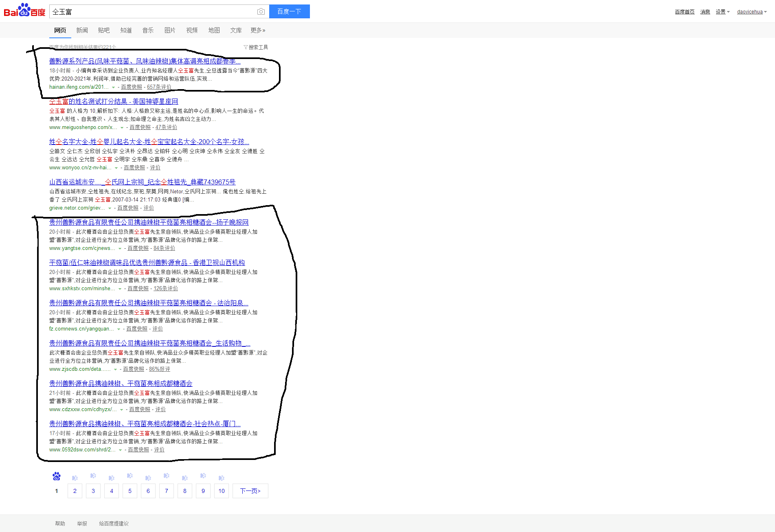This screenshot has height=532, width=775.
Task: Open result 亮相成都糖酒会-社会热点-厦门
Action: click(145, 424)
